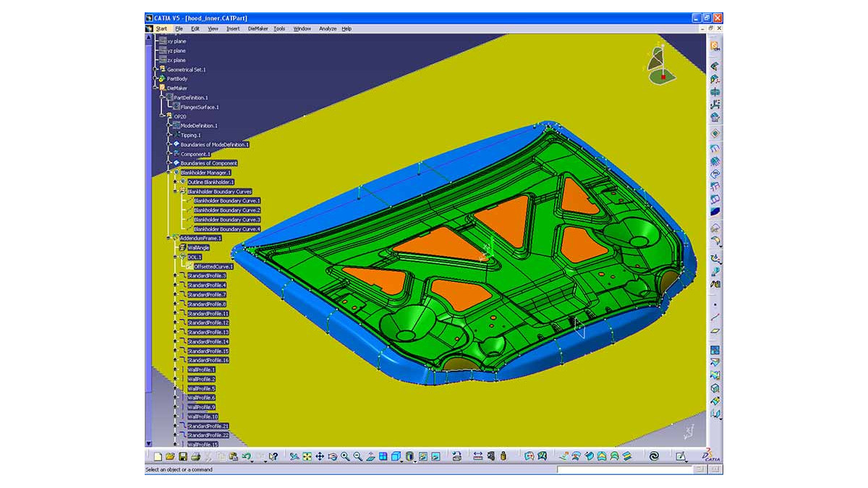
Task: Open the Help menu
Action: [x=346, y=29]
